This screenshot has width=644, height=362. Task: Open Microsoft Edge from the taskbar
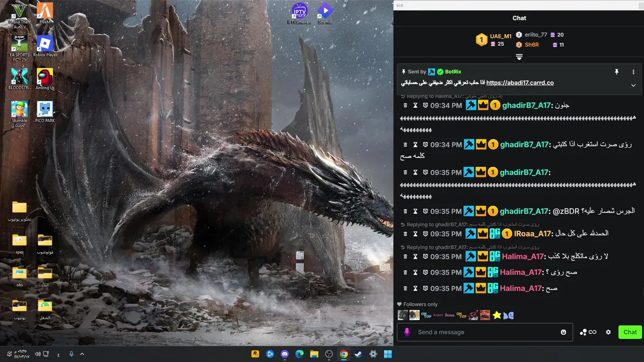(x=299, y=354)
